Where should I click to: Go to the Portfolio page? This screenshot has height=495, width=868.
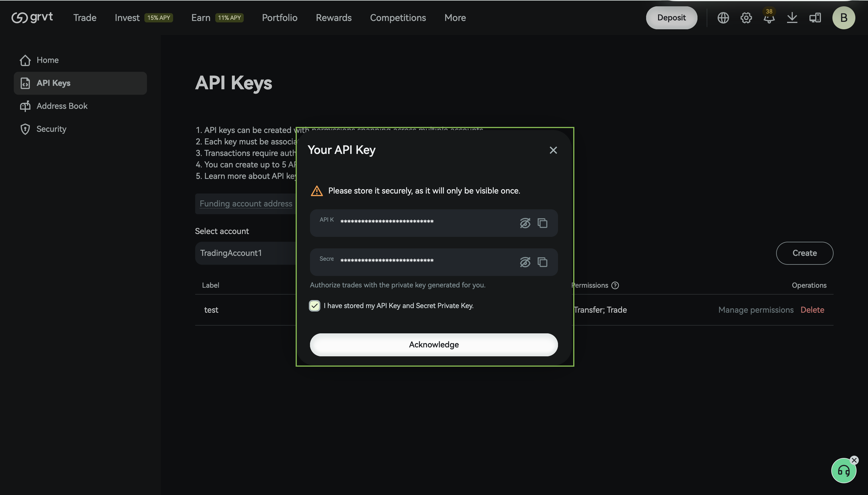[279, 18]
